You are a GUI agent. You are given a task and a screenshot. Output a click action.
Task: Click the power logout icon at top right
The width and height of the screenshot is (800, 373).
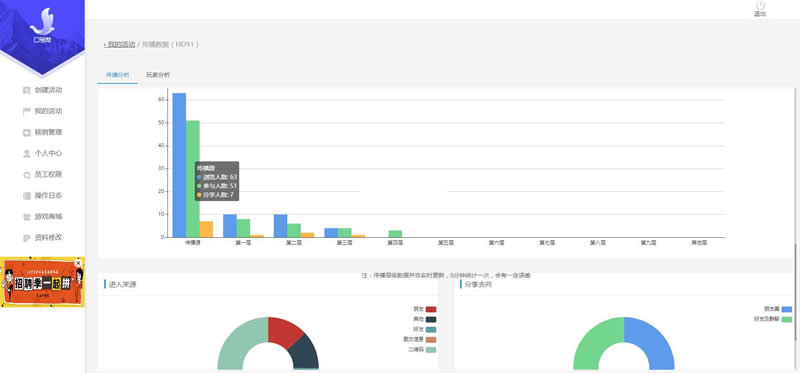760,6
